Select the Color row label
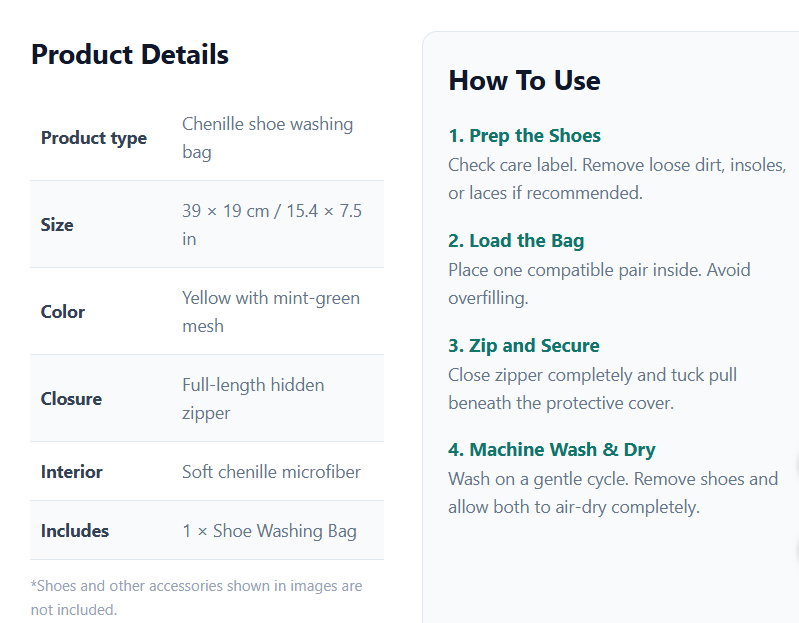Viewport: 799px width, 623px height. [x=63, y=312]
